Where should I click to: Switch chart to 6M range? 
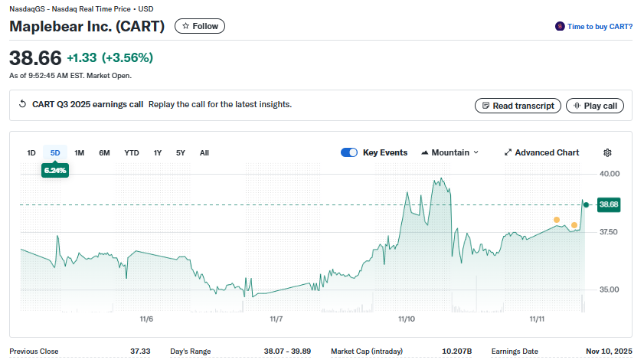(x=104, y=152)
